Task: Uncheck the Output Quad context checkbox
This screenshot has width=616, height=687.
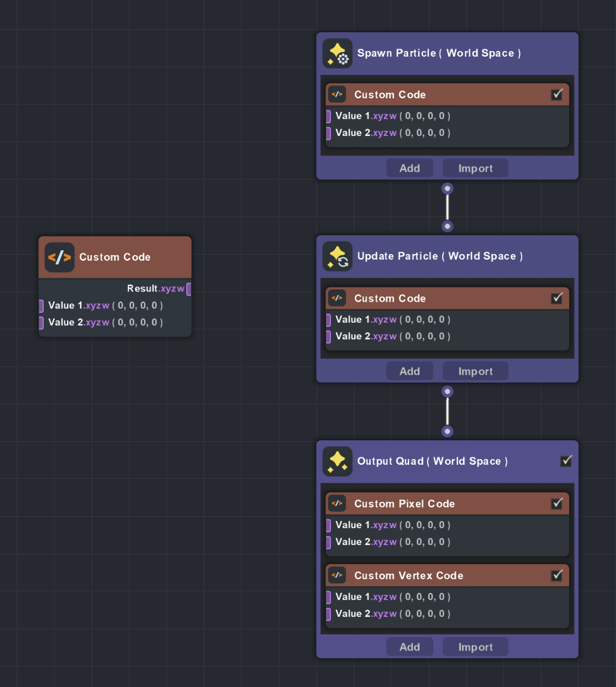Action: (x=566, y=461)
